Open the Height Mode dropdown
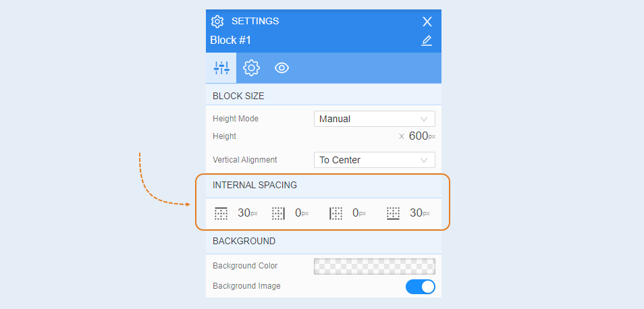This screenshot has height=309, width=644. click(x=375, y=119)
